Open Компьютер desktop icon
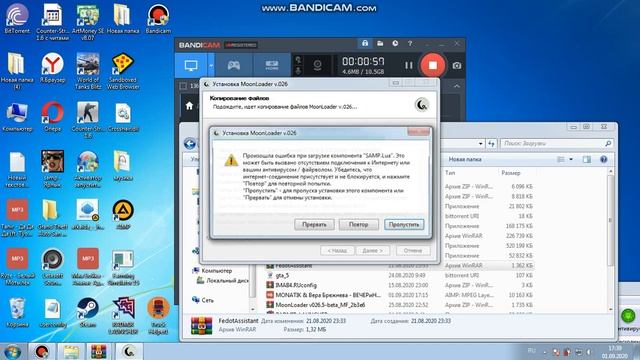The image size is (640, 360). [x=17, y=117]
